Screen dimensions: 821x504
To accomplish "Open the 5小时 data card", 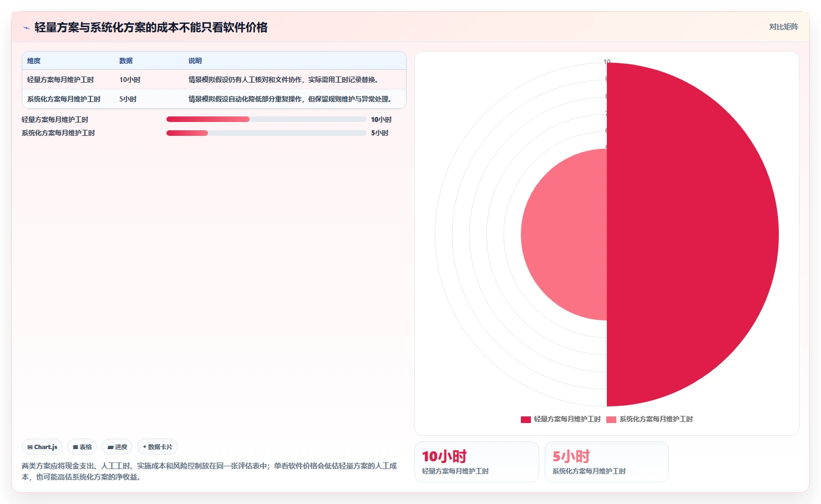I will 607,462.
